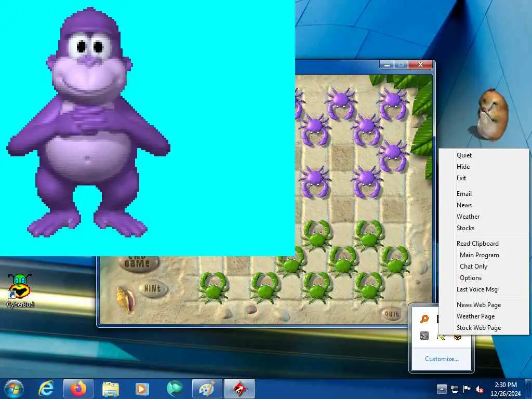Open the CyberBud desktop shortcut
Screen dimensions: 532x399
click(x=20, y=290)
